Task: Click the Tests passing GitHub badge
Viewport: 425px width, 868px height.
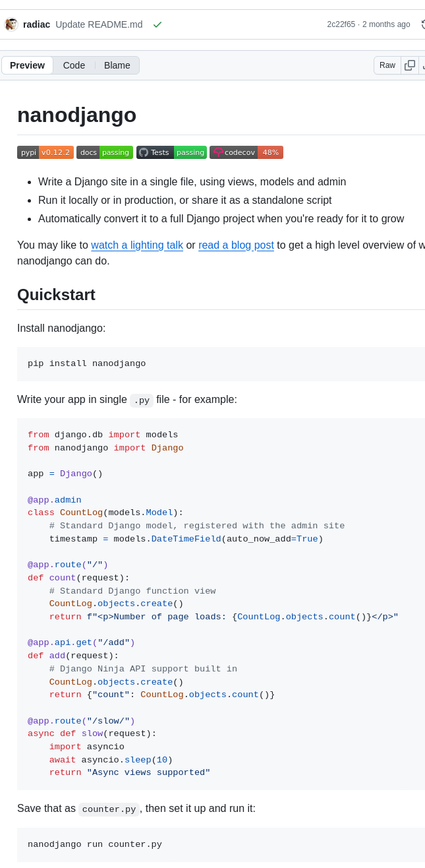Action: click(x=171, y=152)
